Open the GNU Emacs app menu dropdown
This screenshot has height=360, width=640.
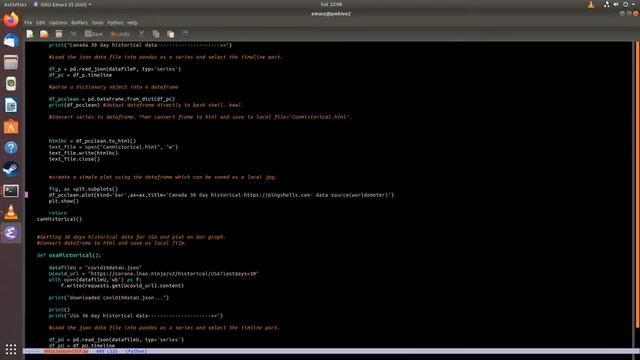tap(62, 4)
